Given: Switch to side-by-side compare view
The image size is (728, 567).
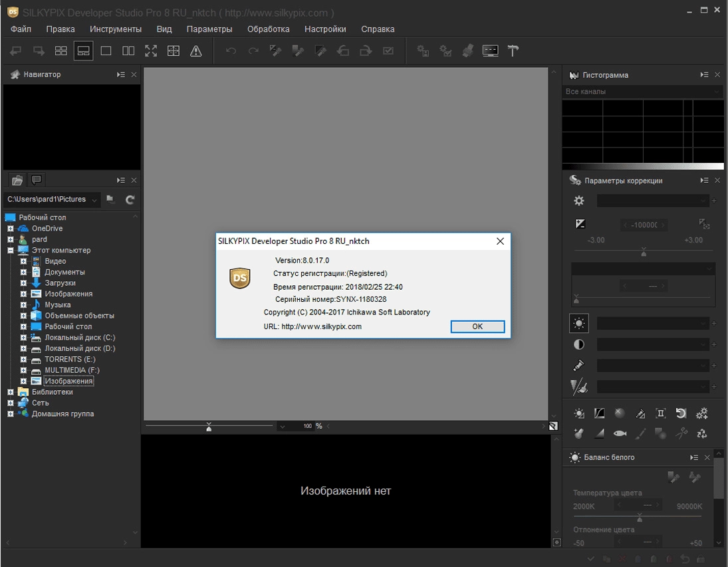Looking at the screenshot, I should [128, 51].
